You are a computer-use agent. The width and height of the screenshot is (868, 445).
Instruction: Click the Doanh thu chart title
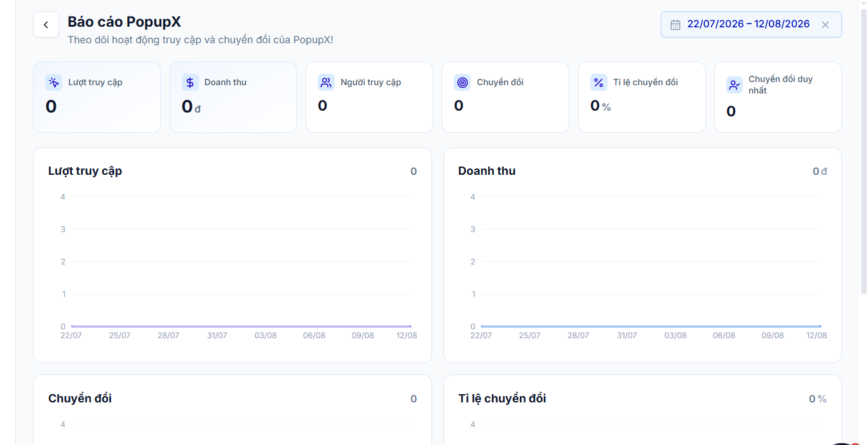point(487,171)
